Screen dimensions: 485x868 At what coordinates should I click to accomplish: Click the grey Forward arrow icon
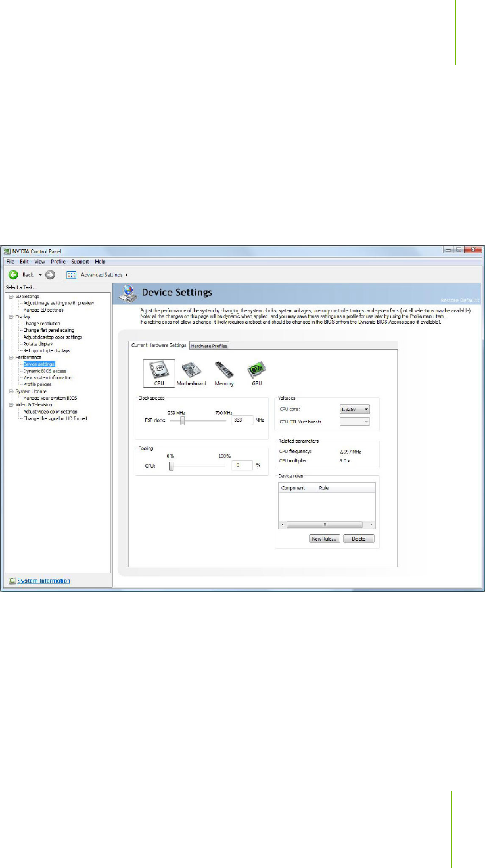50,274
